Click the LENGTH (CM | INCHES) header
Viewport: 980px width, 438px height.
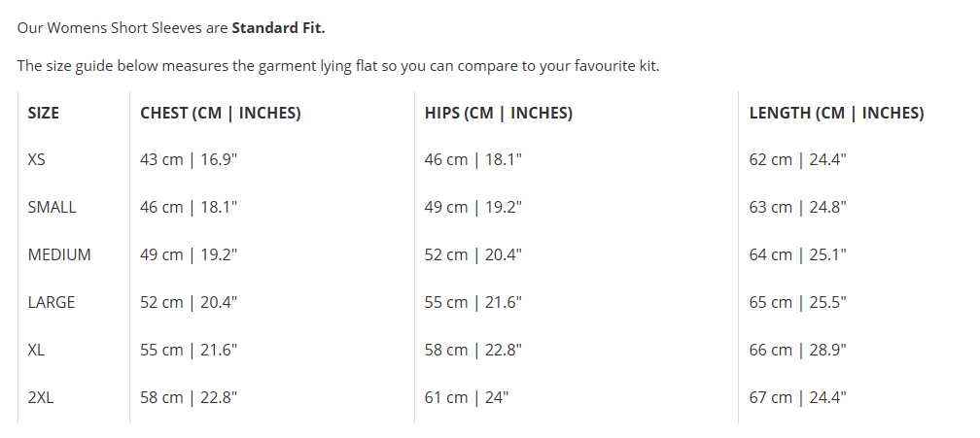pyautogui.click(x=836, y=113)
